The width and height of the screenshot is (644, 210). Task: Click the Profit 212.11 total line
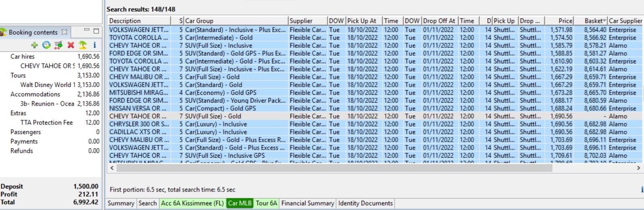coord(49,194)
